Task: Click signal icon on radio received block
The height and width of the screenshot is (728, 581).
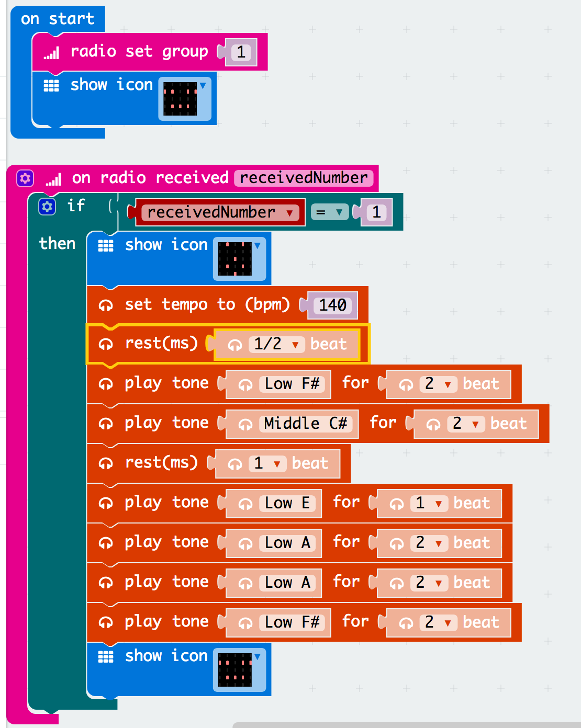Action: [x=53, y=180]
